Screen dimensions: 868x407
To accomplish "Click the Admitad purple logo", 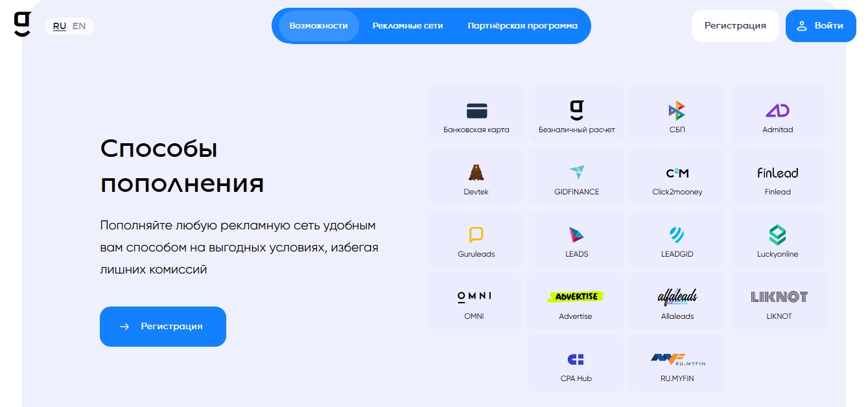I will click(777, 110).
